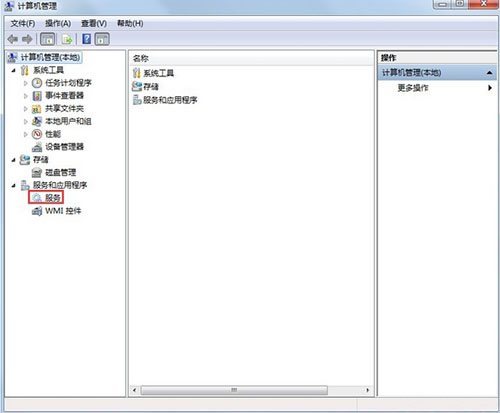Click the horizontal scrollbar left arrow
The width and height of the screenshot is (500, 413).
click(134, 390)
